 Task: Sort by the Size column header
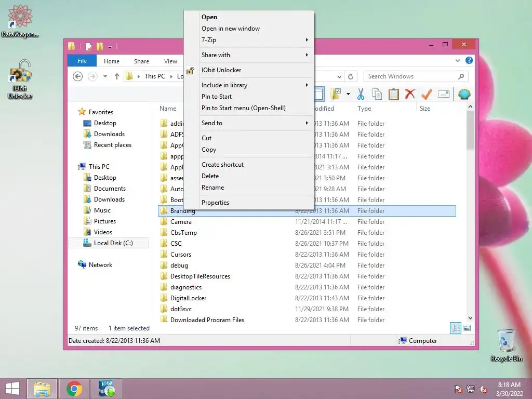click(x=436, y=109)
